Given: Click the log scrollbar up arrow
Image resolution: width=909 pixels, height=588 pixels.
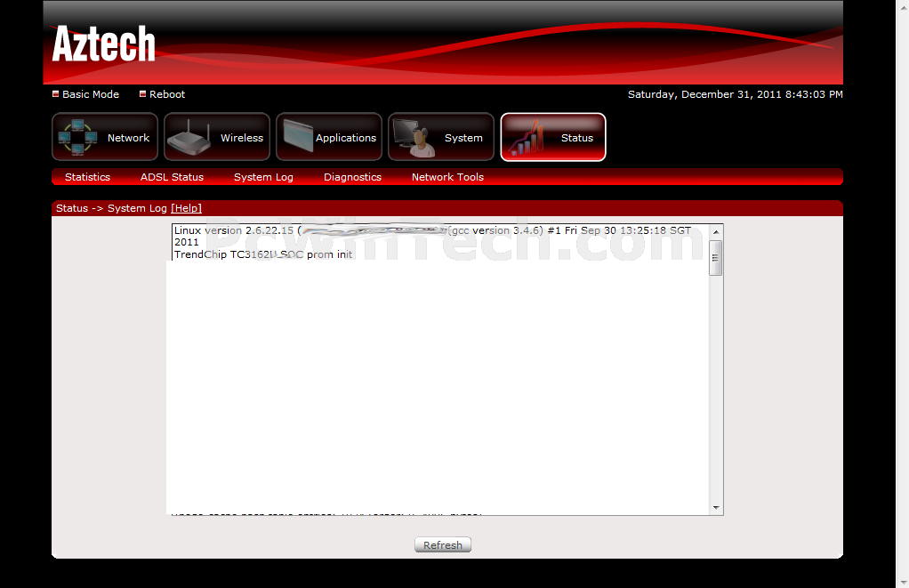Looking at the screenshot, I should [716, 231].
